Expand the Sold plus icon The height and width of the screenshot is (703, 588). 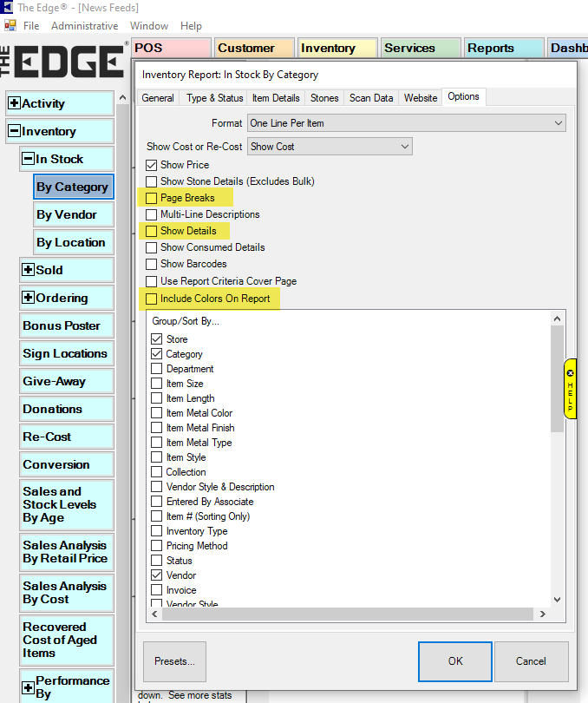coord(28,271)
